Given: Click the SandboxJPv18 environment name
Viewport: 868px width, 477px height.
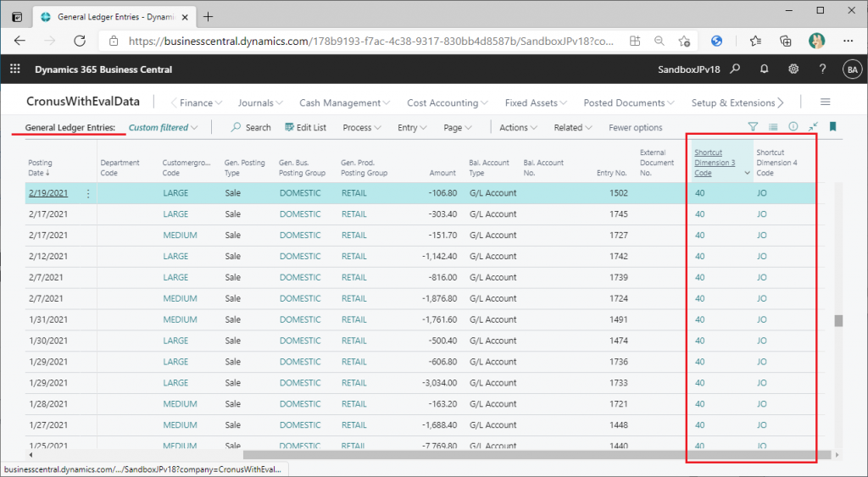Looking at the screenshot, I should tap(688, 69).
